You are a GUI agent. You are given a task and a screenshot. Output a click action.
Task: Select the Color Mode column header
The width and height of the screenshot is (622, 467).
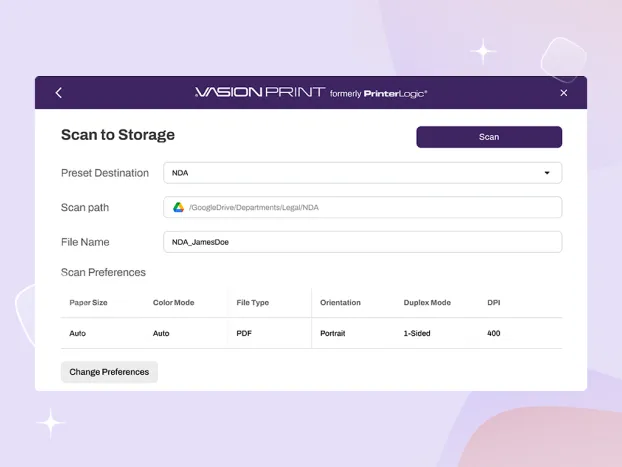[x=173, y=302]
